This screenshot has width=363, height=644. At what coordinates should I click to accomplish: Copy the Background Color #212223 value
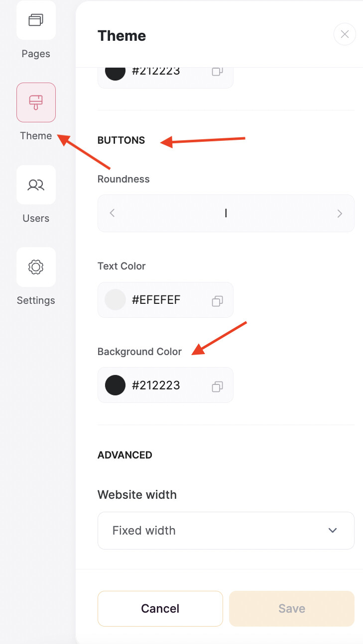click(x=217, y=386)
